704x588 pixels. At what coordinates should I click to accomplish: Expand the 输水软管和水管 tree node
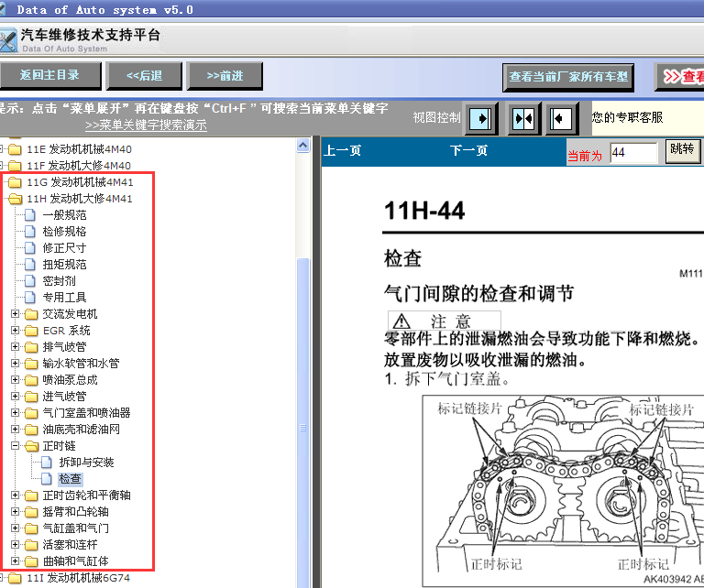click(15, 364)
